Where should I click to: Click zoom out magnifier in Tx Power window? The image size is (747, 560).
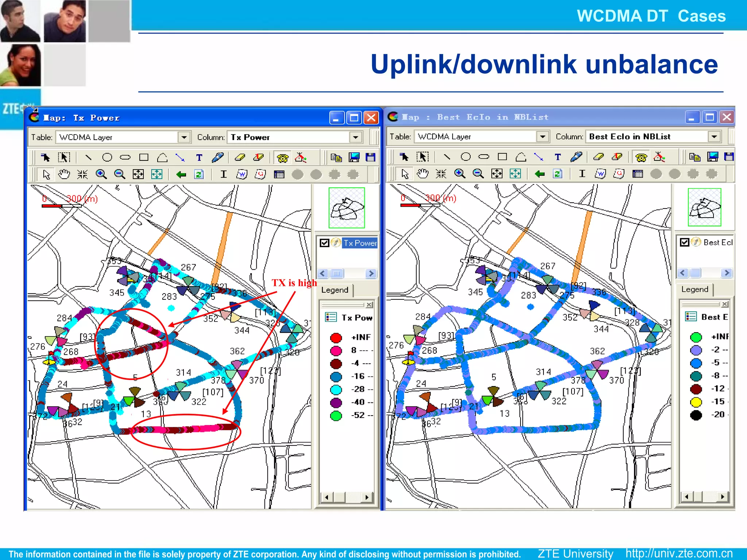[x=120, y=174]
